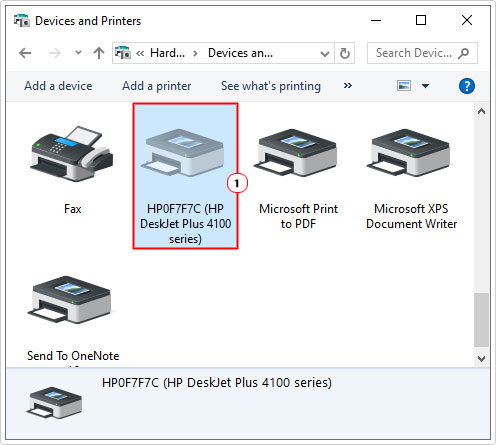Click See what's printing
496x445 pixels.
[271, 86]
